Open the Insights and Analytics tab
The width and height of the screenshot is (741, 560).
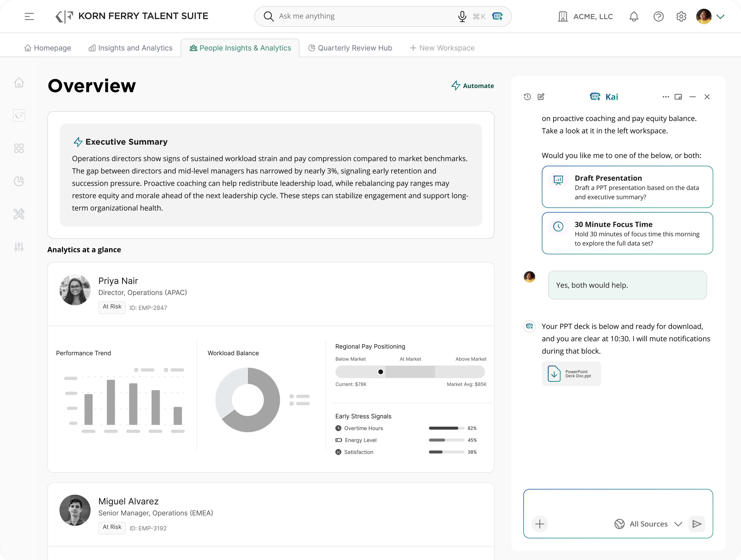coord(131,48)
